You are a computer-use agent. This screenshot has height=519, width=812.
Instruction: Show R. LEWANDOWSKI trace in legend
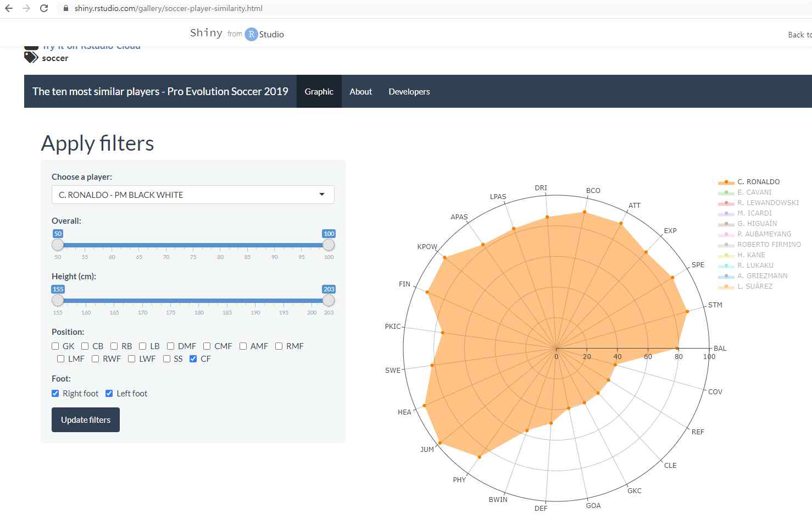[x=758, y=202]
